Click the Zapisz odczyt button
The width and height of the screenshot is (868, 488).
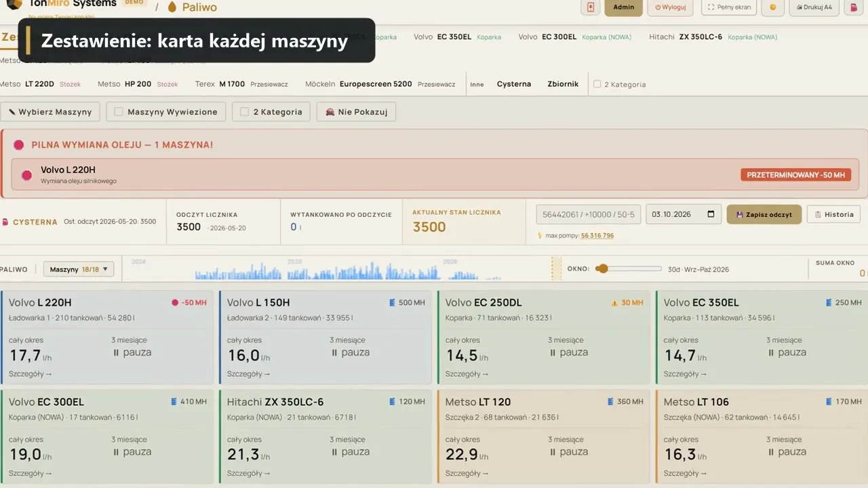(x=764, y=214)
